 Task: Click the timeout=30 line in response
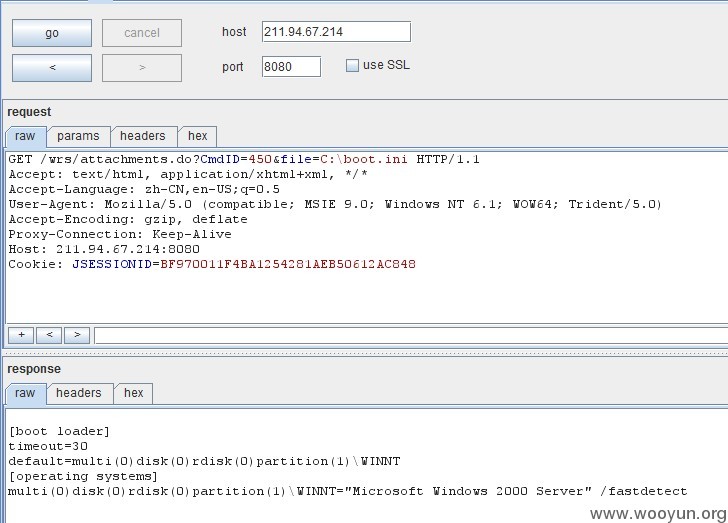point(48,446)
